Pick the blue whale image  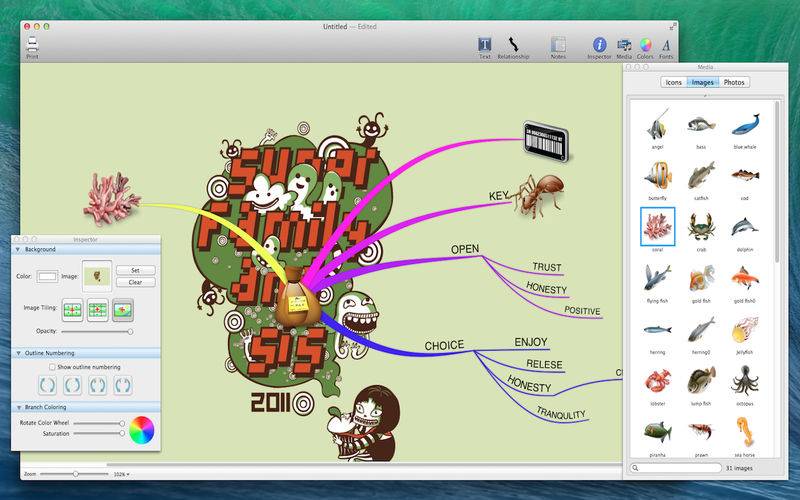coord(745,125)
